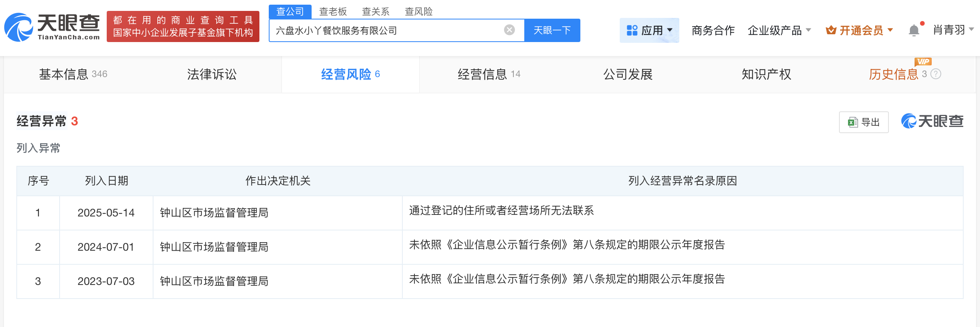Screen dimensions: 980x327
Task: Expand the 应用 dropdown
Action: pyautogui.click(x=649, y=30)
